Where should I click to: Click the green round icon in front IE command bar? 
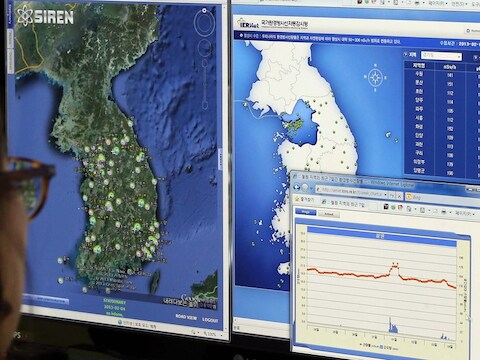coord(393,208)
